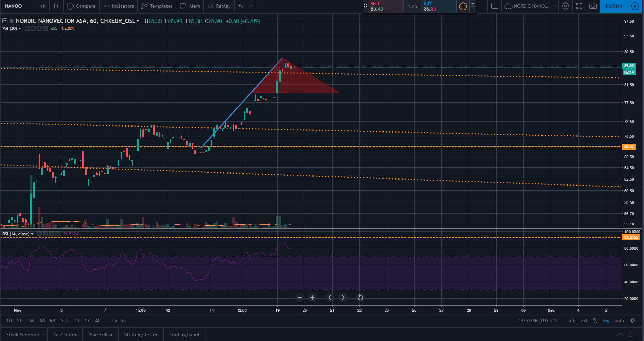Select the 1D date range
The width and height of the screenshot is (644, 341).
9,321
